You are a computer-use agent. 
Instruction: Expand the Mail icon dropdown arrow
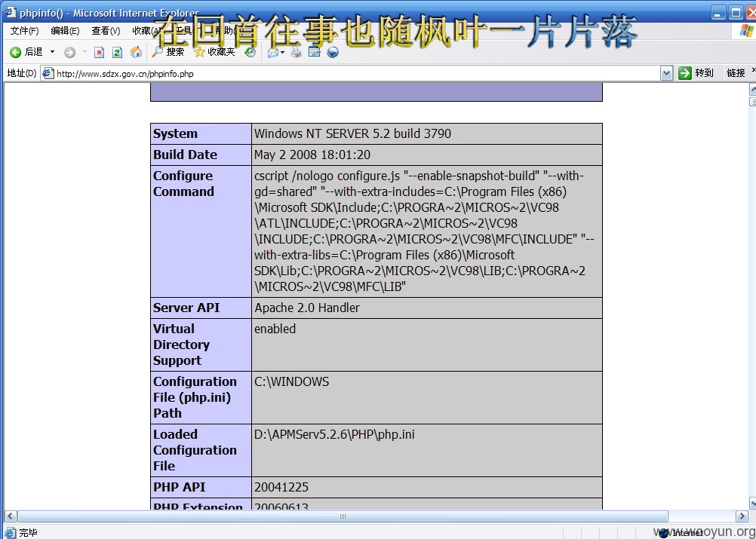pyautogui.click(x=282, y=52)
